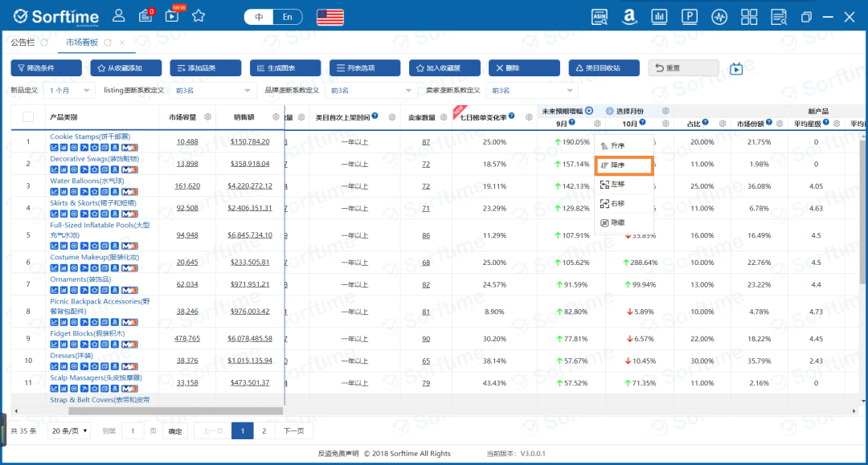Open gear of 9月 column
Viewport: 868px width, 465px height.
[597, 124]
